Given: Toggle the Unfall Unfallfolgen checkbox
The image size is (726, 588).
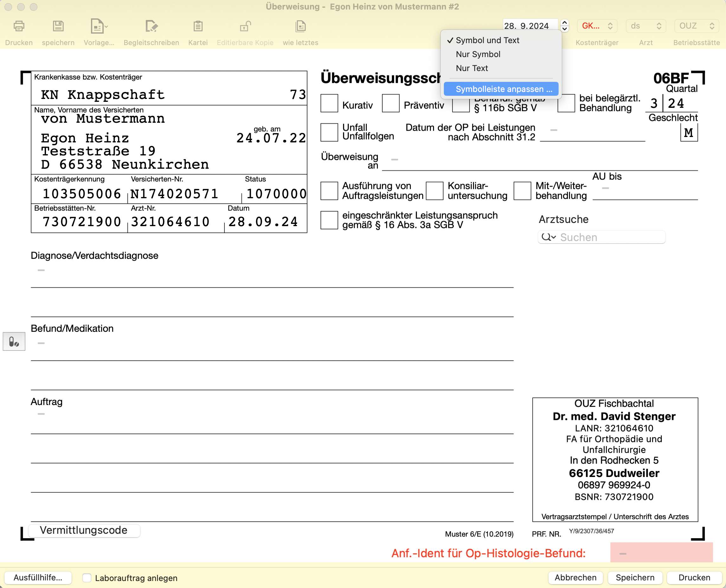Looking at the screenshot, I should 329,133.
